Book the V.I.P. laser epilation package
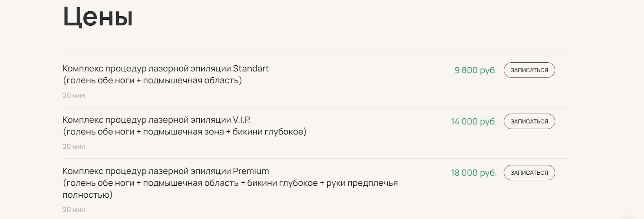The height and width of the screenshot is (219, 644). click(x=529, y=121)
